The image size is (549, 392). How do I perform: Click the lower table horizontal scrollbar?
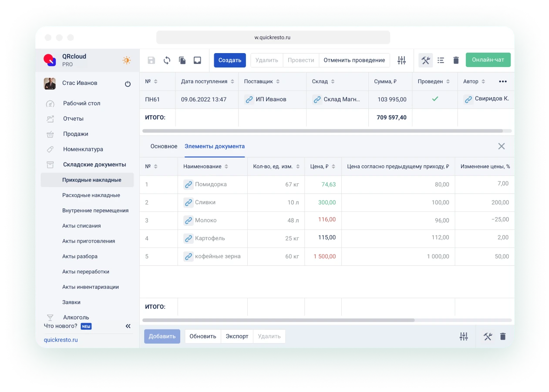click(279, 320)
